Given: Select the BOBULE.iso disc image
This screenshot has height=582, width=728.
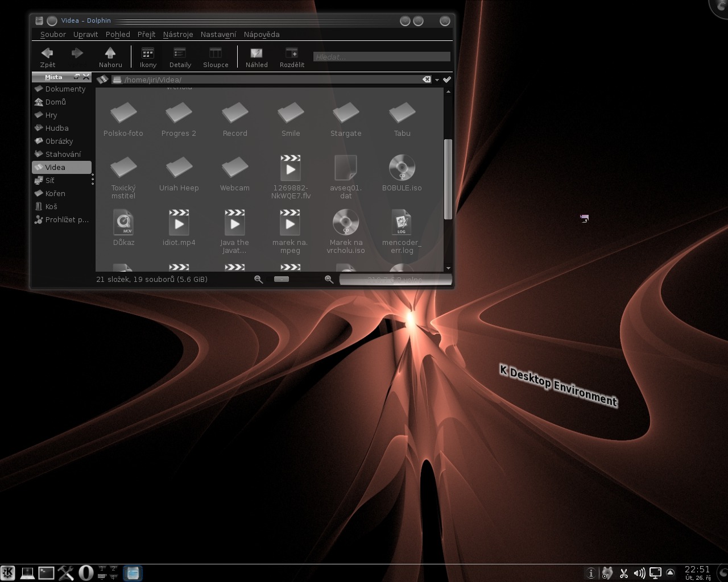Looking at the screenshot, I should click(402, 174).
